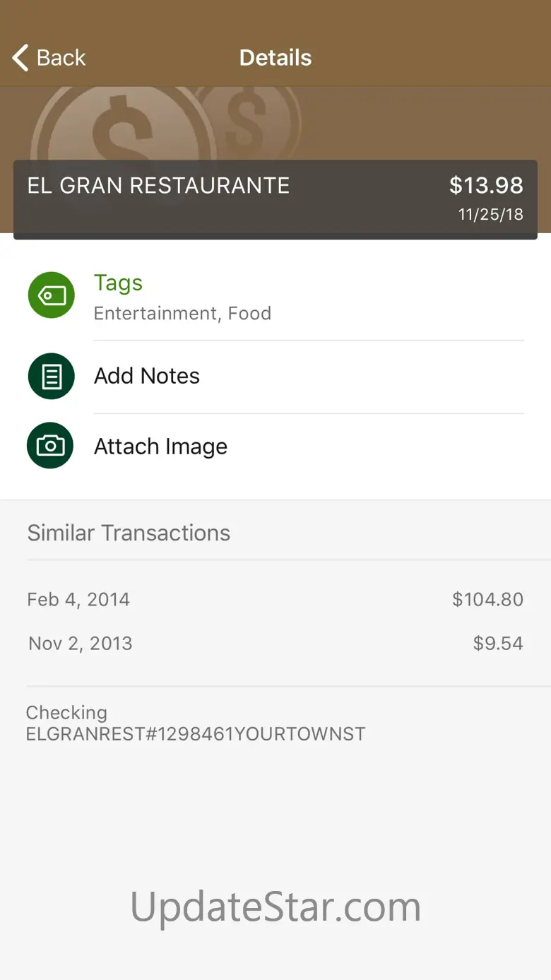The height and width of the screenshot is (980, 551).
Task: Open the Feb 4, 2014 similar transaction
Action: pyautogui.click(x=78, y=600)
